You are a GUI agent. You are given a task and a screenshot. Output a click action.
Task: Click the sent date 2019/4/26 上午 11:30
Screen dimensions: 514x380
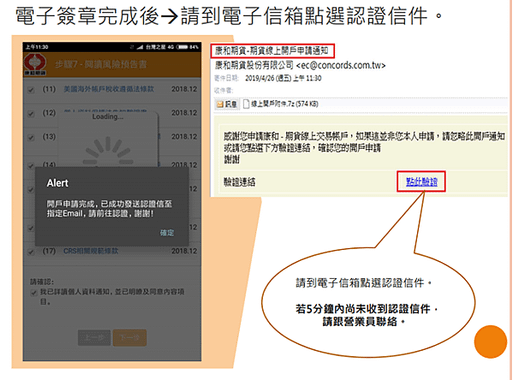(283, 78)
